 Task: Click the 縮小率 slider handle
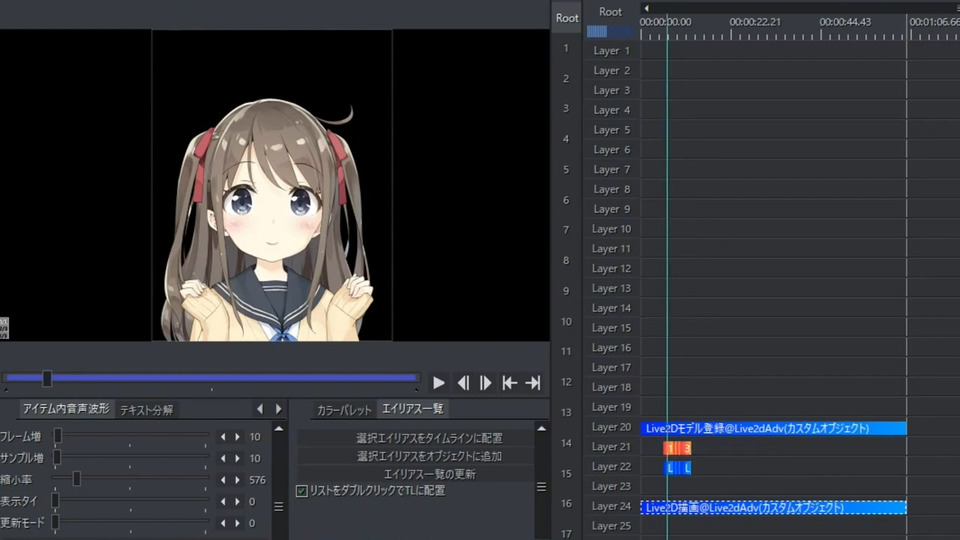[x=77, y=478]
